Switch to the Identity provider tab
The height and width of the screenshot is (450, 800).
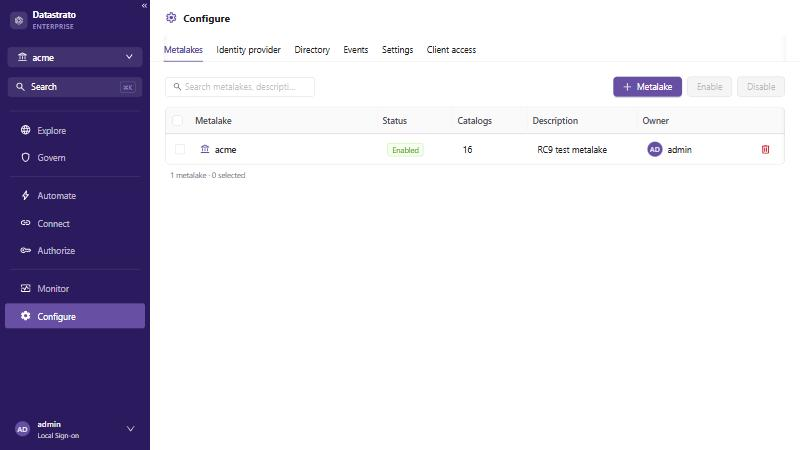[x=248, y=50]
